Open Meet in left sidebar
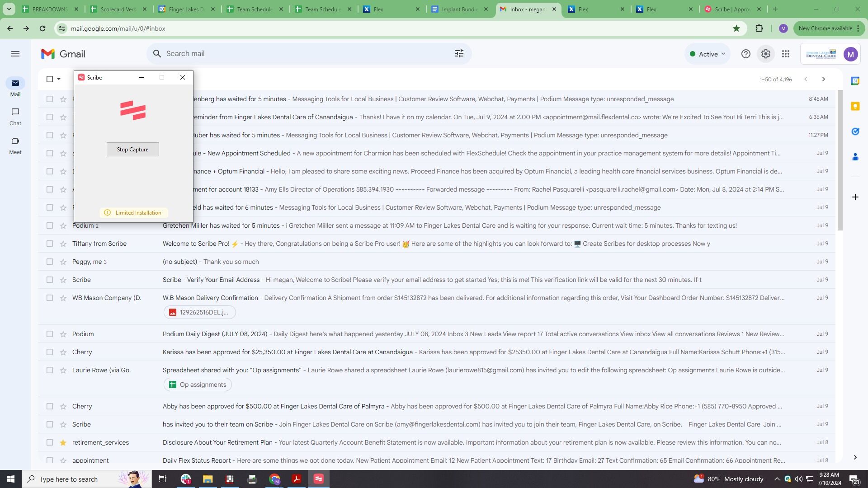Screen dimensions: 868x488 [x=15, y=145]
